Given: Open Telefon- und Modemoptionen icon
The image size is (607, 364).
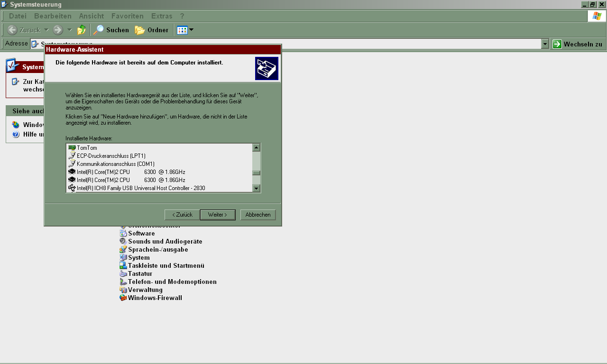Looking at the screenshot, I should tap(123, 282).
